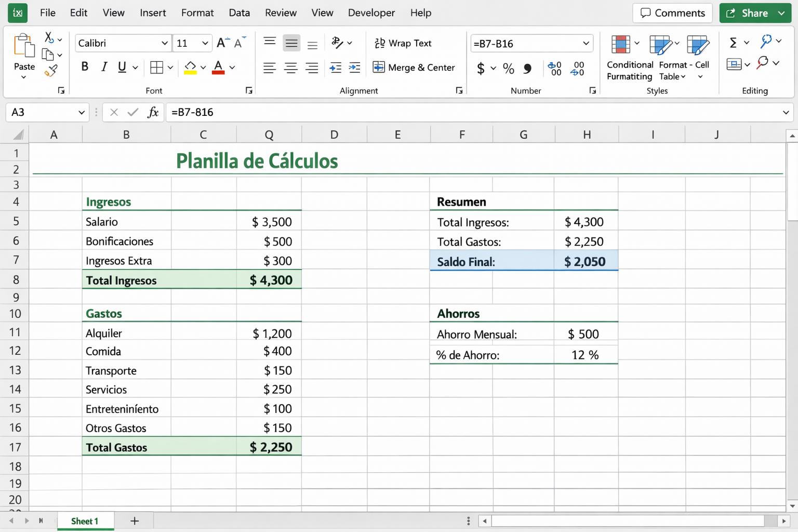
Task: Select the Percent style icon
Action: (x=508, y=68)
